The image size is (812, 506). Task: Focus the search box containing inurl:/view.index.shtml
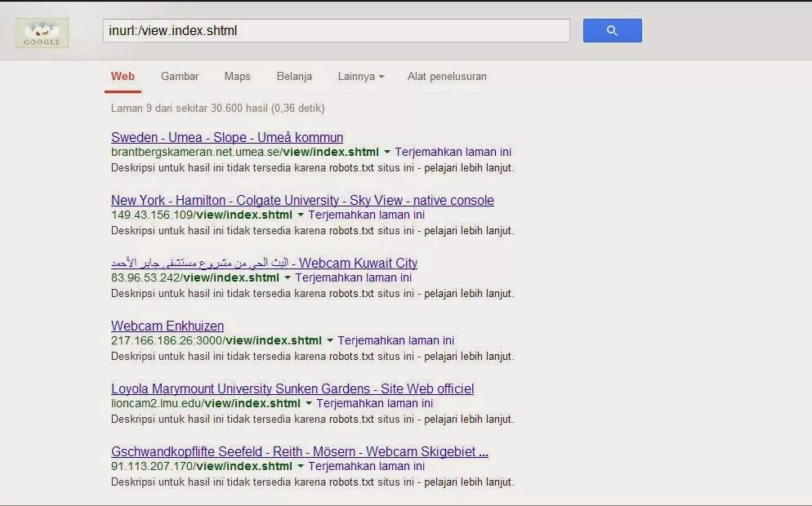[x=336, y=30]
